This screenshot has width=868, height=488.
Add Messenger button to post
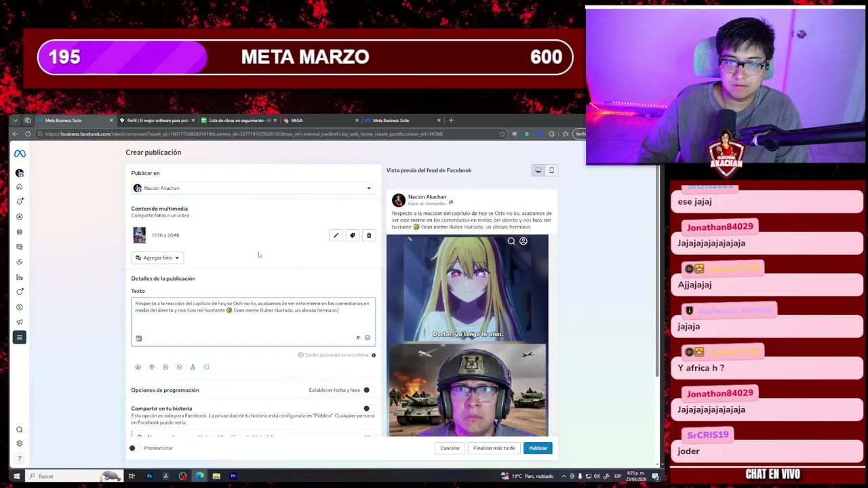(165, 367)
